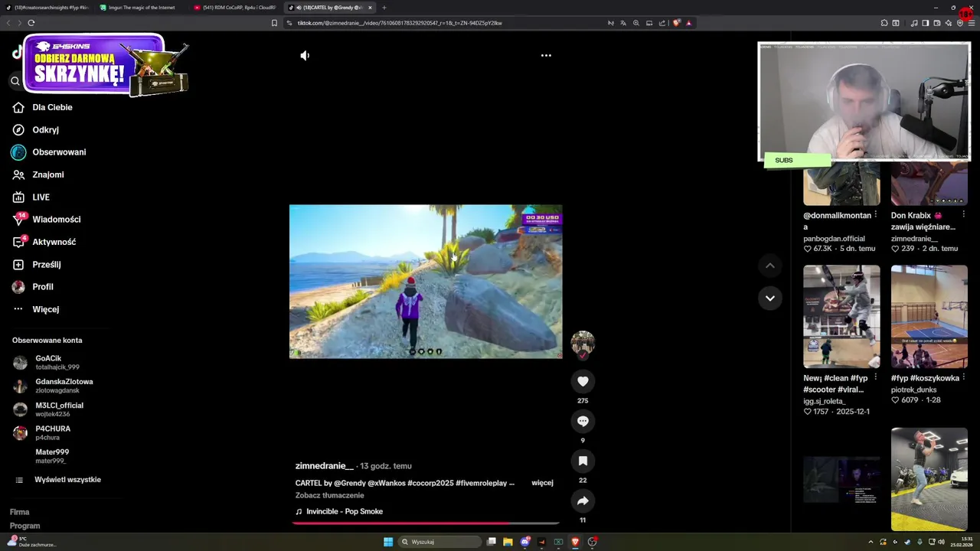Open the comments bubble with 9 comments
Viewport: 980px width, 551px height.
tap(583, 421)
